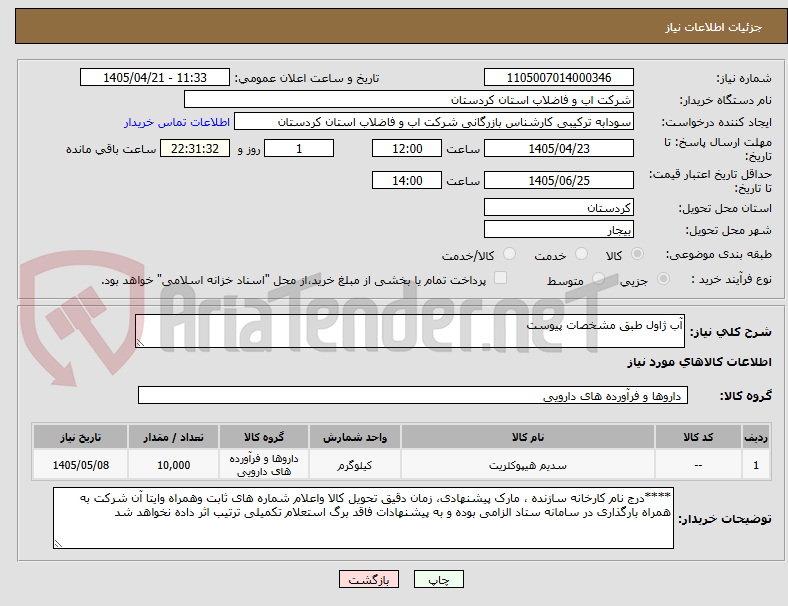Click column header واحد شمارش
Viewport: 788px width, 606px height.
click(355, 437)
